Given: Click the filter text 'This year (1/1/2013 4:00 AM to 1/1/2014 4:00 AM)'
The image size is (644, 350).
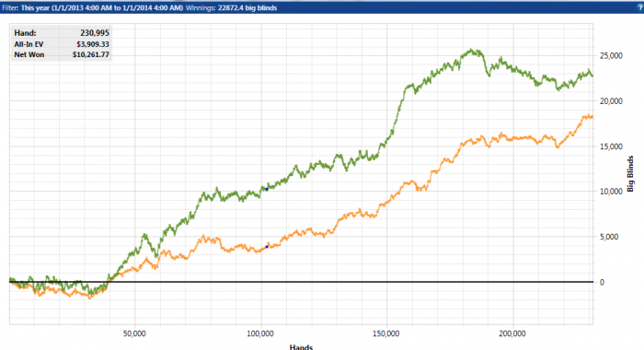Looking at the screenshot, I should [102, 7].
